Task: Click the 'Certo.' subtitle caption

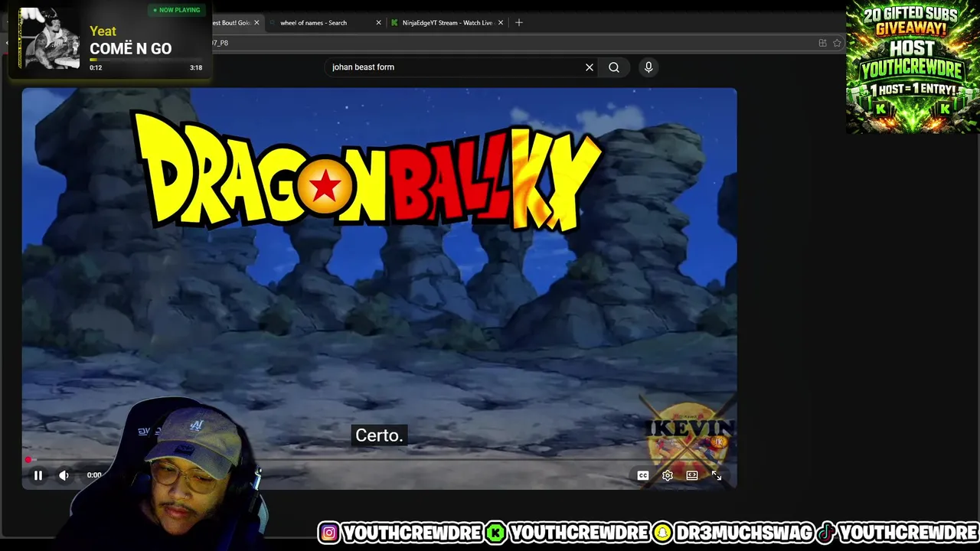Action: (379, 435)
